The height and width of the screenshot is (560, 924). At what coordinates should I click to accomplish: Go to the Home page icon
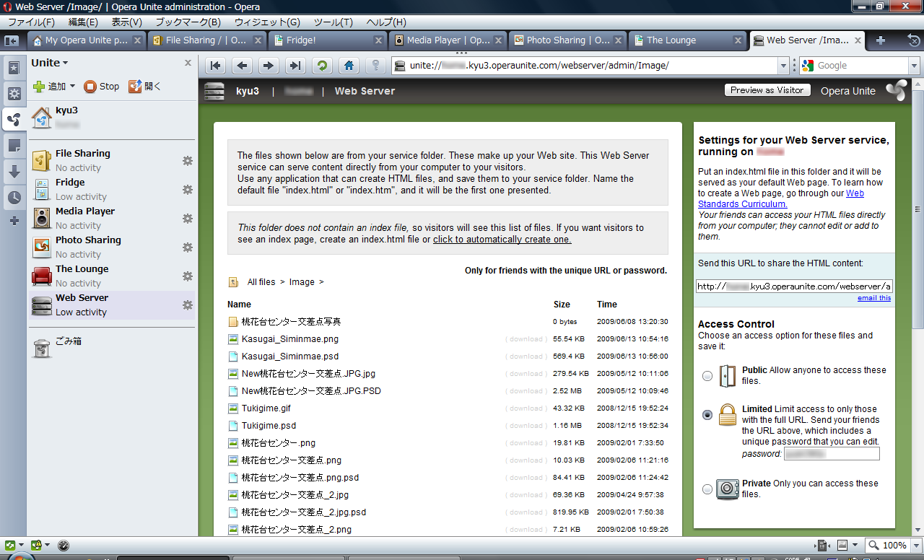pyautogui.click(x=349, y=66)
